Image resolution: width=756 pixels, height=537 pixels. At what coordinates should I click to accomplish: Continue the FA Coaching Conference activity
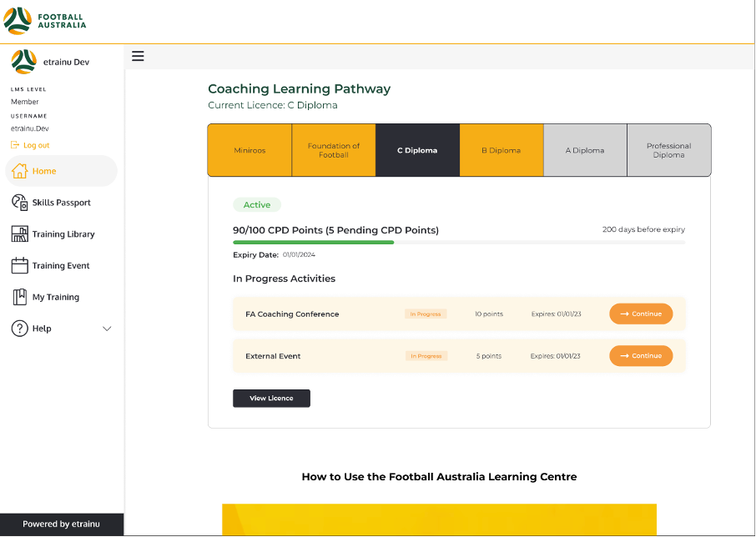[x=641, y=314]
